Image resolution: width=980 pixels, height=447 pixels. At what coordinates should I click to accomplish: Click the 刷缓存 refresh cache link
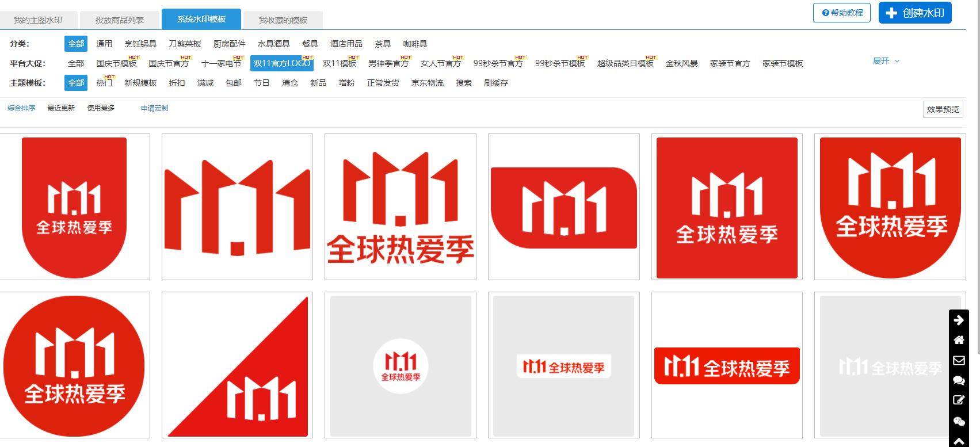(x=495, y=83)
